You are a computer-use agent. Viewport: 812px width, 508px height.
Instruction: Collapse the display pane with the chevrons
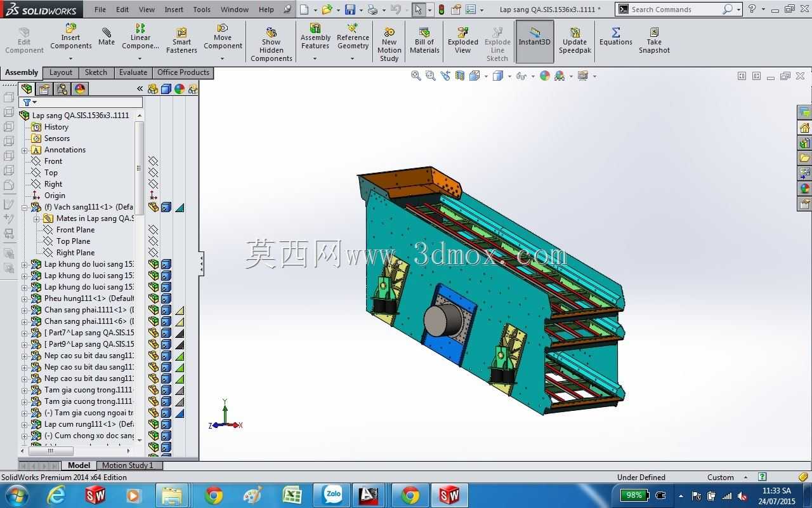coord(140,89)
